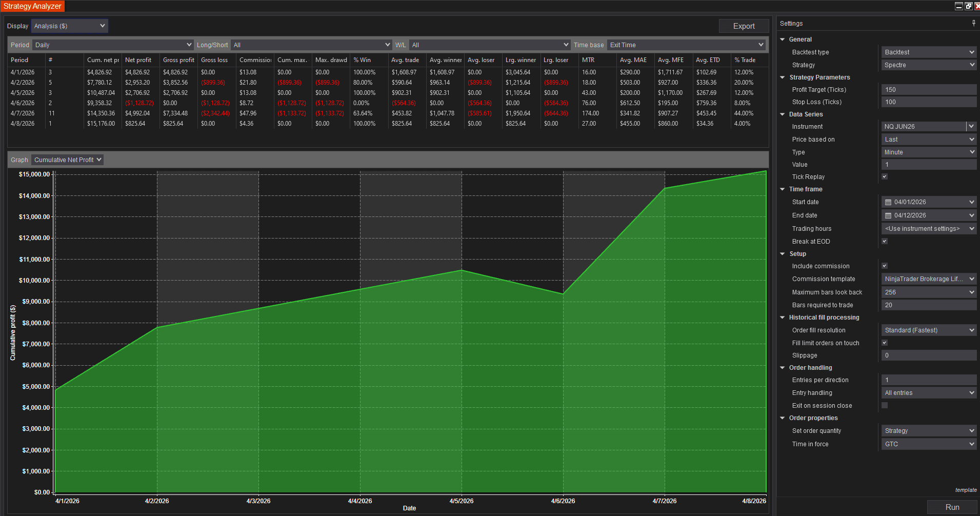Collapse the Strategy Parameters section
The height and width of the screenshot is (516, 980).
pos(783,77)
